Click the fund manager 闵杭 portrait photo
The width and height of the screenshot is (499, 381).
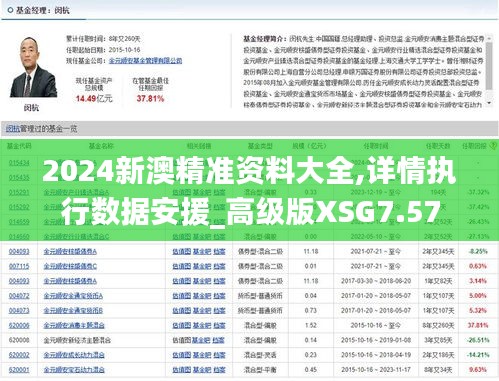[33, 68]
